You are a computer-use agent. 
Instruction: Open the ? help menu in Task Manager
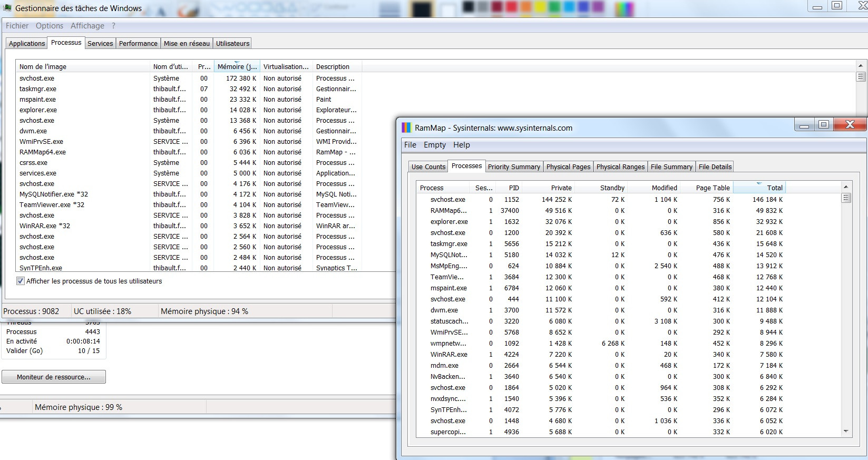113,26
